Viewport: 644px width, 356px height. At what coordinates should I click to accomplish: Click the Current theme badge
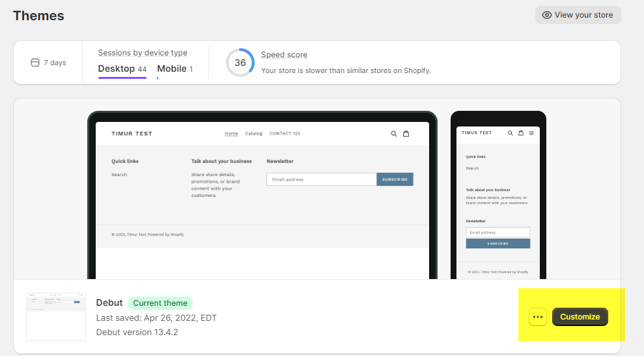coord(160,303)
